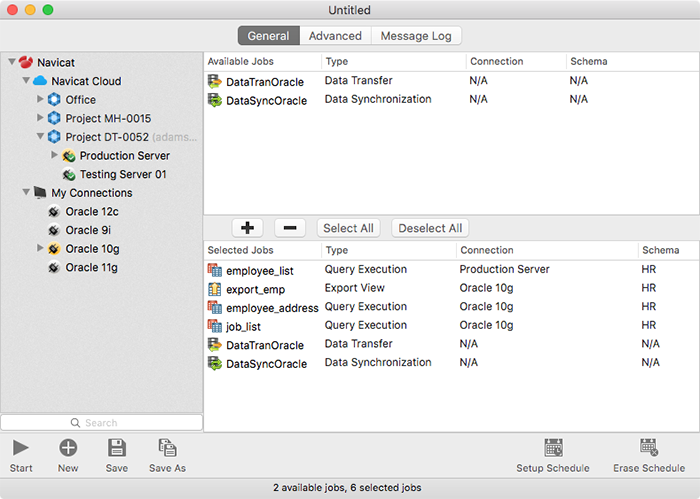Focus the Search field in sidebar
The height and width of the screenshot is (499, 700).
101,423
